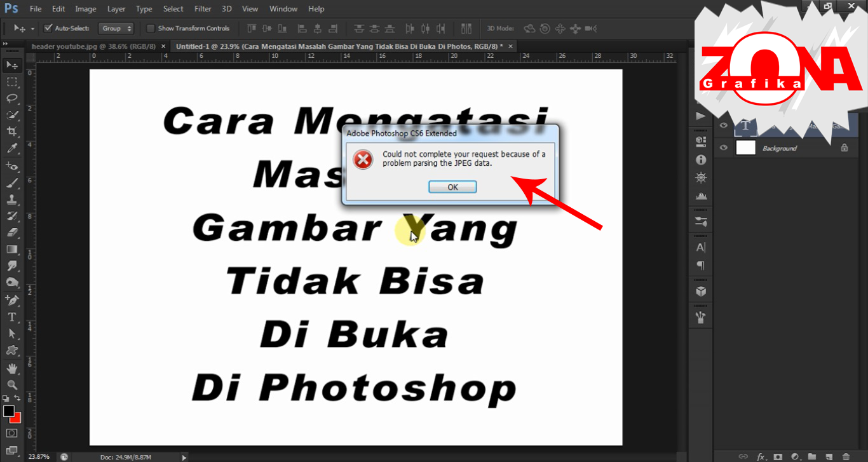Click the Create new group folder icon
Image resolution: width=868 pixels, height=462 pixels.
click(x=811, y=456)
